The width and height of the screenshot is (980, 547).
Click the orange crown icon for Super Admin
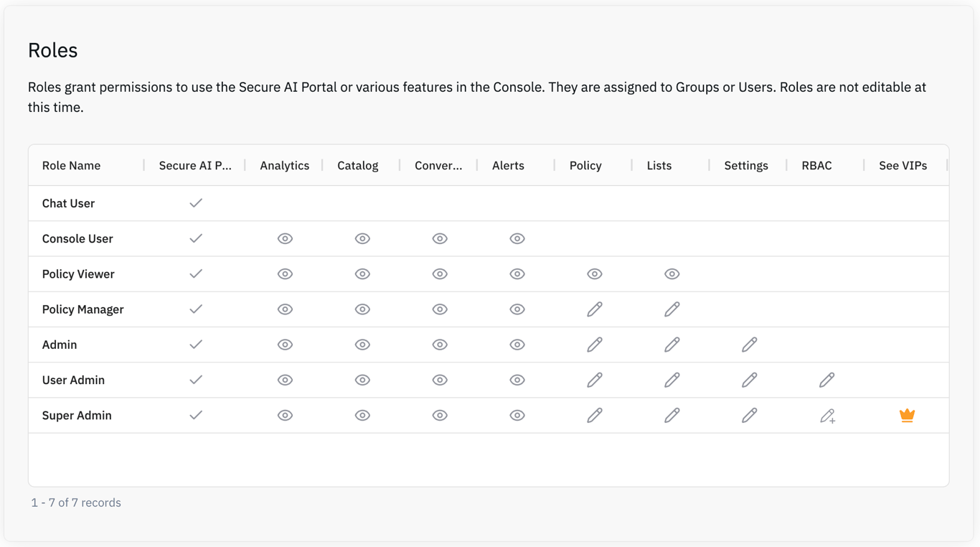907,416
